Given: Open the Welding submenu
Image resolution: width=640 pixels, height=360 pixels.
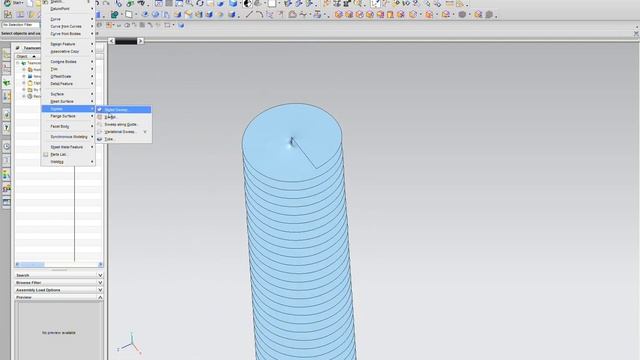Looking at the screenshot, I should pyautogui.click(x=68, y=162).
